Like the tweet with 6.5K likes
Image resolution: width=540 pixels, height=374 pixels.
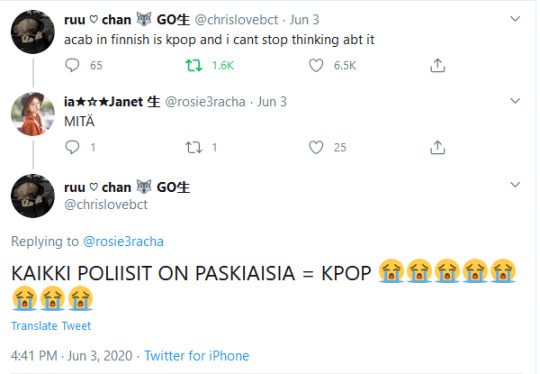(x=316, y=65)
